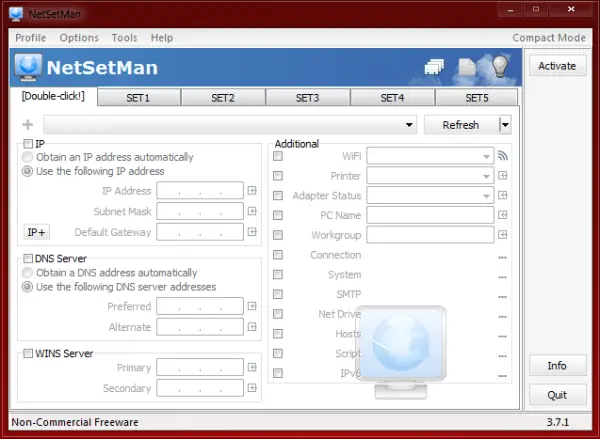Get current value icon beside Alternate DNS

point(252,326)
